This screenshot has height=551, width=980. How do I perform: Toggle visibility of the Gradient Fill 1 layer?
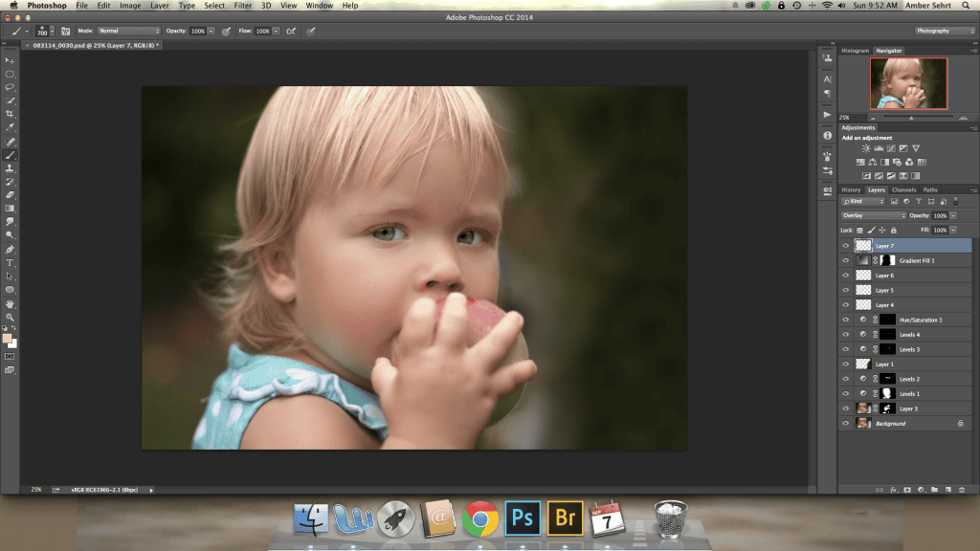(846, 260)
